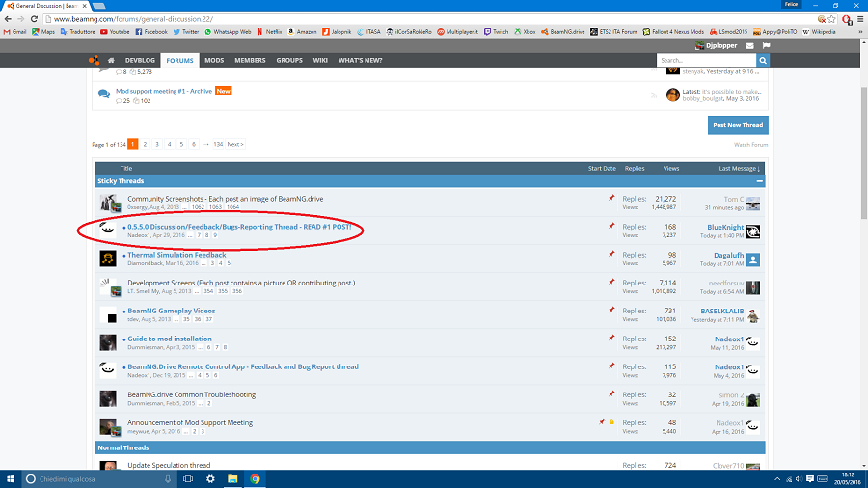This screenshot has height=488, width=868.
Task: Click the BeamNG logo icon in navbar
Action: coord(94,60)
